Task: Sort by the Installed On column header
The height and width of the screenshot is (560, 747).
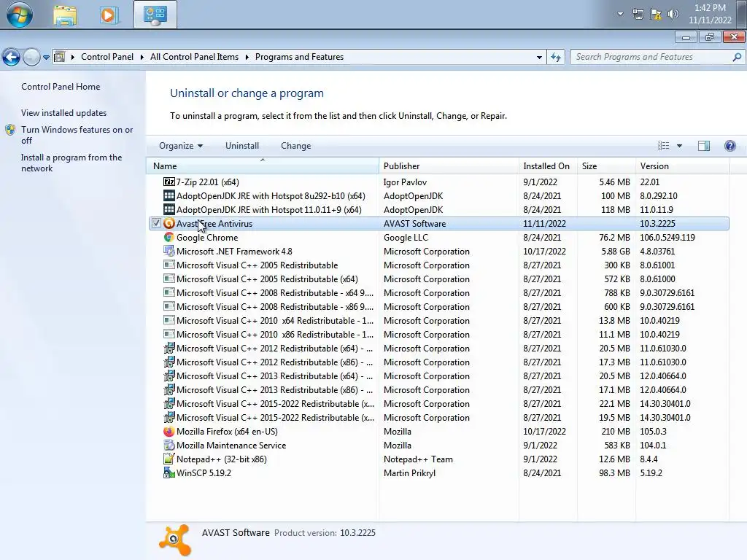Action: pyautogui.click(x=548, y=166)
